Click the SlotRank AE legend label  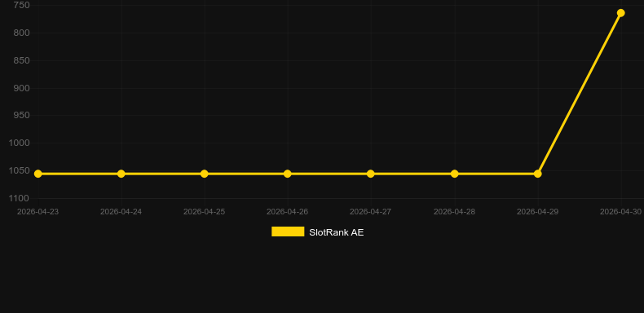(337, 232)
